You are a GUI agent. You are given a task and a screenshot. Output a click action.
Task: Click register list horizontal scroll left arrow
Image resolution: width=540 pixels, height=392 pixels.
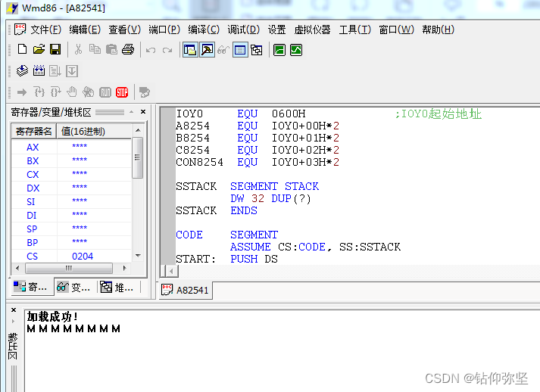(18, 268)
